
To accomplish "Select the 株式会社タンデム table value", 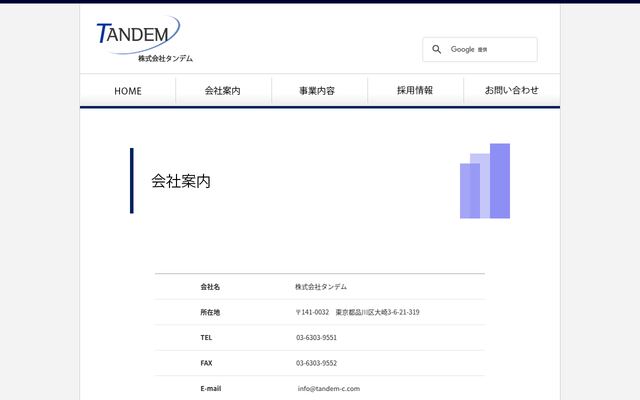I will tap(321, 287).
